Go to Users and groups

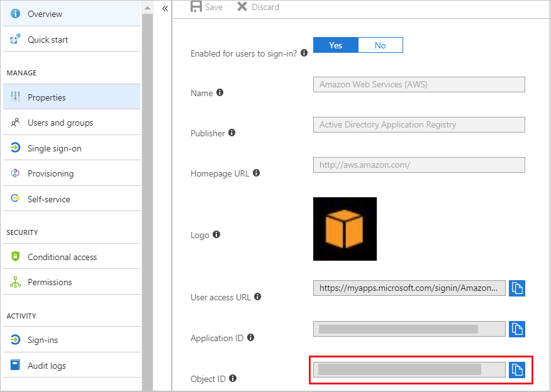pyautogui.click(x=60, y=122)
